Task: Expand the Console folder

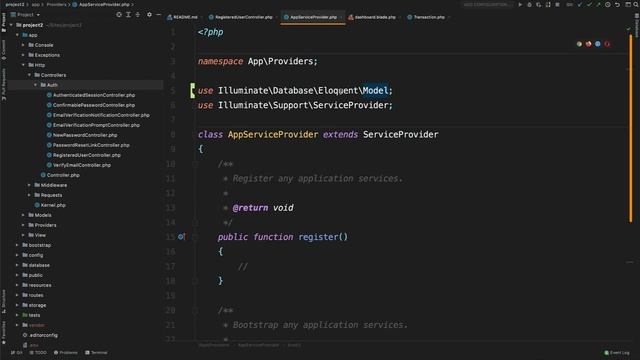Action: 23,45
